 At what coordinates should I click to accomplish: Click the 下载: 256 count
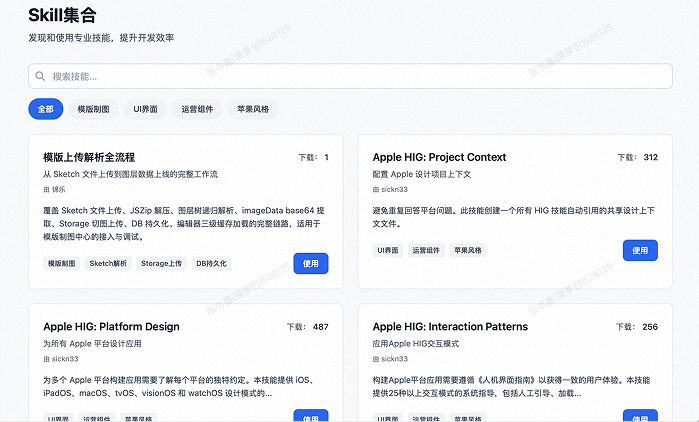637,327
